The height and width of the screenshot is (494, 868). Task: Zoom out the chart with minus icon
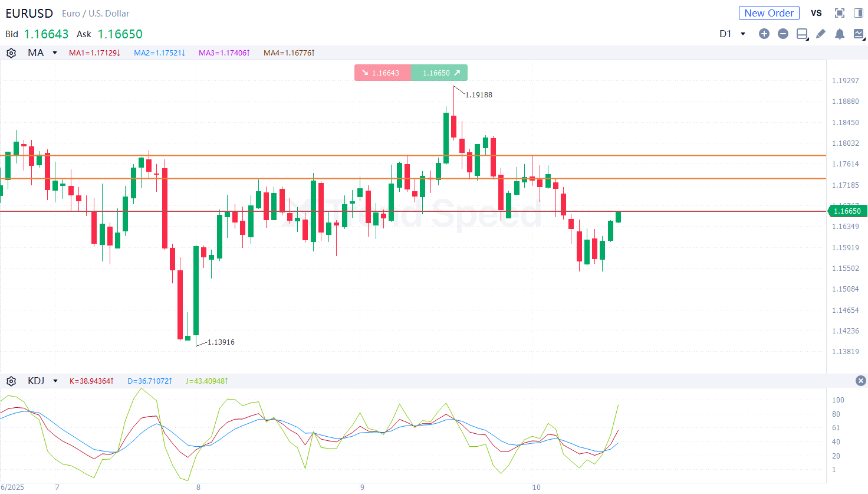[x=783, y=34]
